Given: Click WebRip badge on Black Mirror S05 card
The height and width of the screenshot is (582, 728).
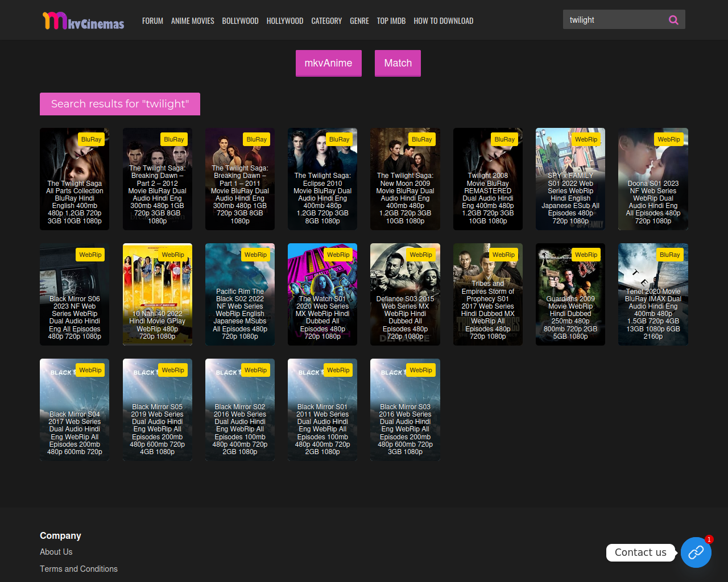Looking at the screenshot, I should pos(173,370).
